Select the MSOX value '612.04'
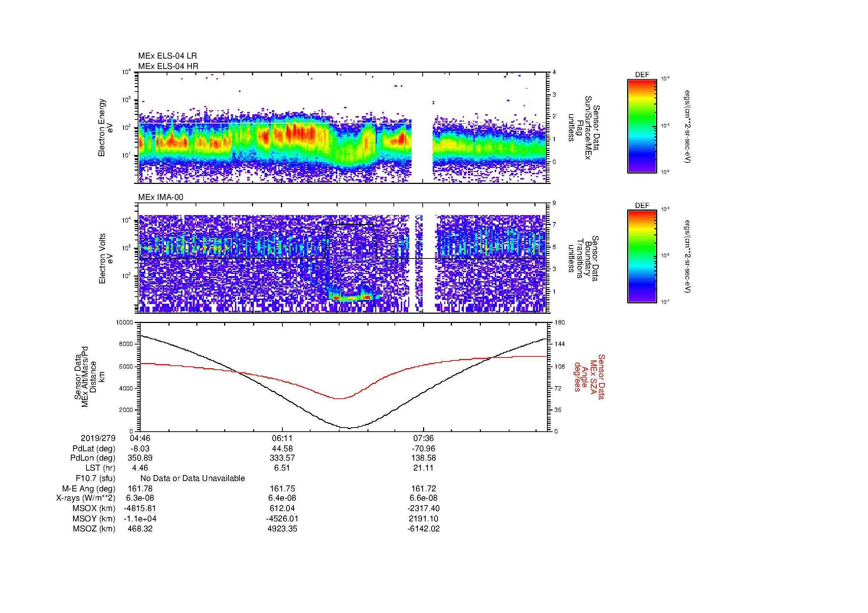Image resolution: width=868 pixels, height=613 pixels. [282, 509]
